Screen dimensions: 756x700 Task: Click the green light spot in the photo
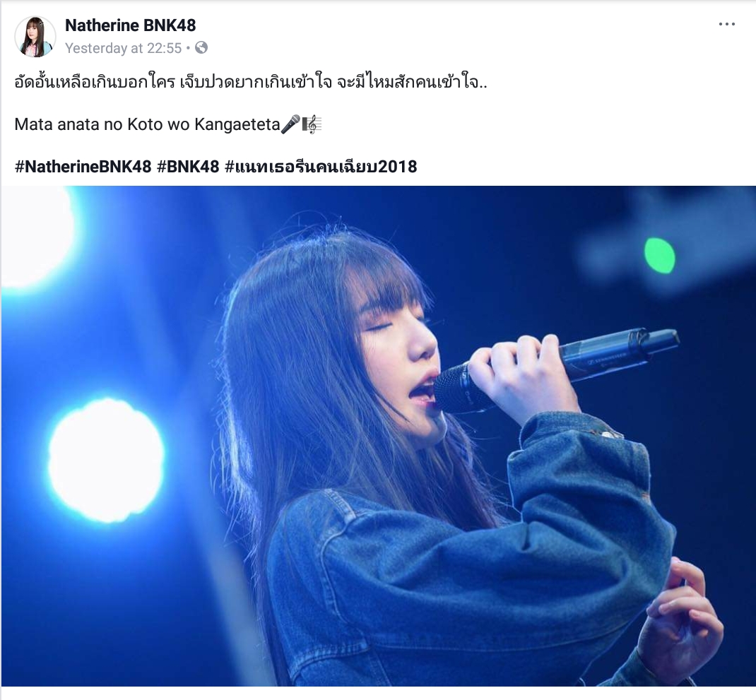[x=660, y=256]
